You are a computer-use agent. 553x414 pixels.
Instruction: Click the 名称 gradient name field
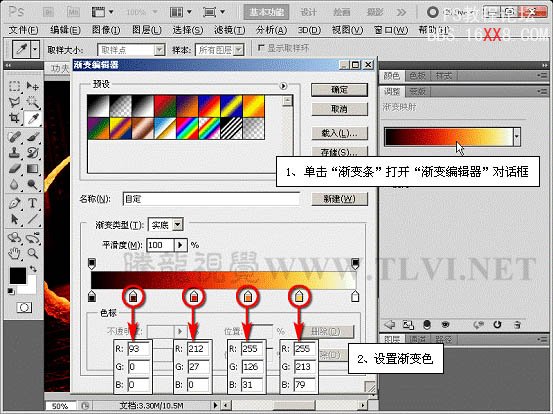click(211, 199)
